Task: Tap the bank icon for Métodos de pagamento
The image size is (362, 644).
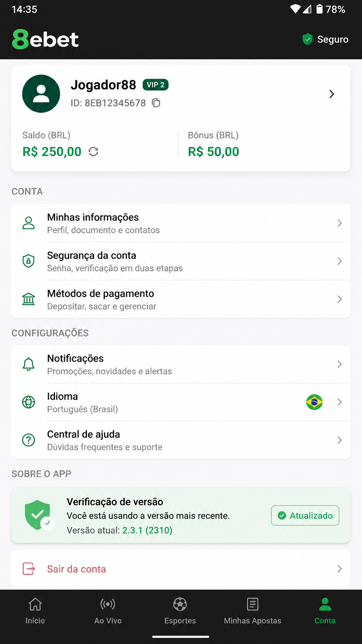Action: 28,299
